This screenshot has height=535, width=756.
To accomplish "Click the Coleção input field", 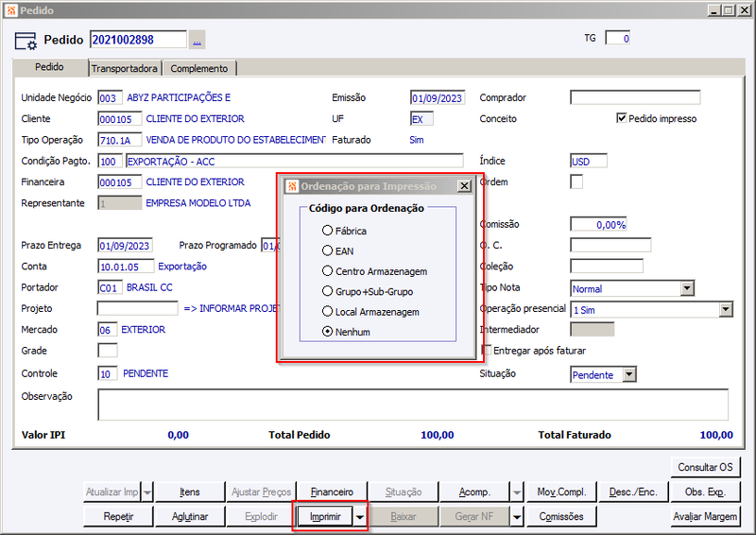I will [x=607, y=267].
